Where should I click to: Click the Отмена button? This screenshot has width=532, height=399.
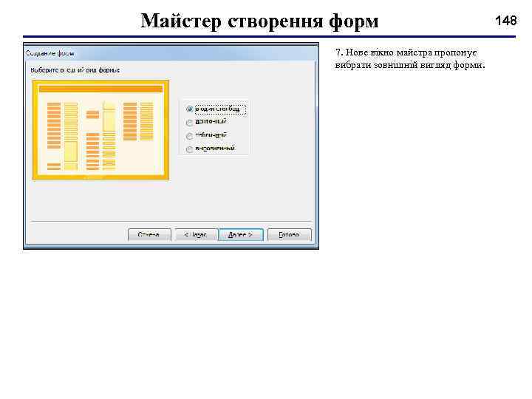[149, 234]
